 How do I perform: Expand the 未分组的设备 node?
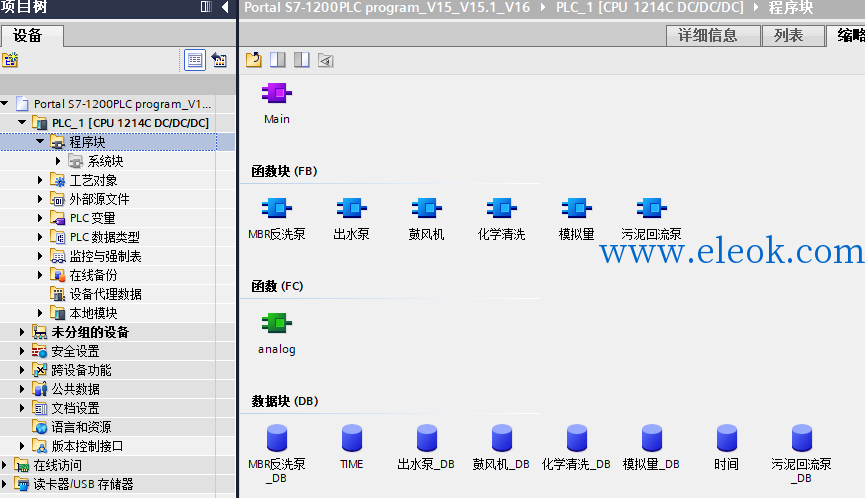pos(22,332)
